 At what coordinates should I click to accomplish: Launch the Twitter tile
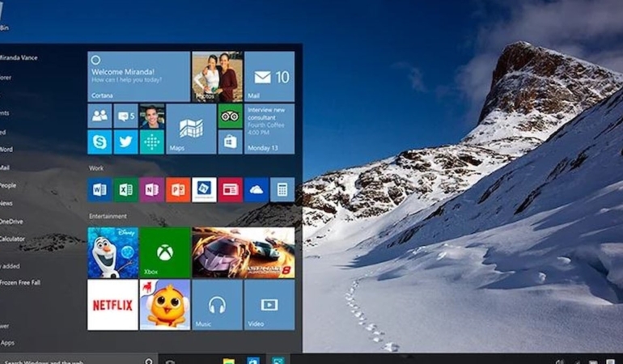[x=125, y=142]
